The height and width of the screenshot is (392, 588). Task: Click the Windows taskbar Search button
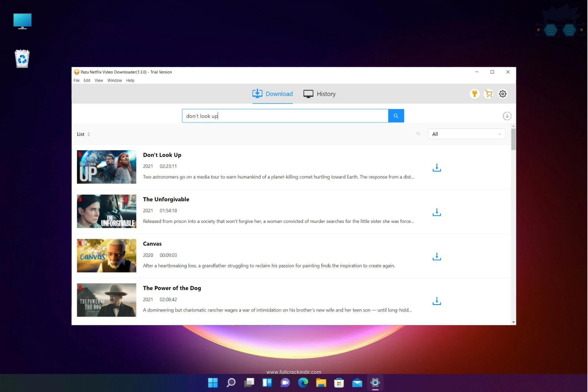point(231,383)
